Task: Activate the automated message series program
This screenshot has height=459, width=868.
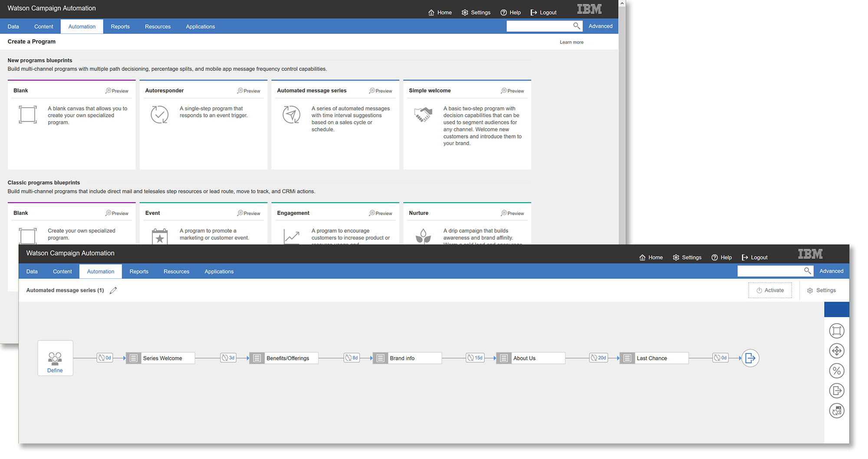Action: click(x=770, y=291)
